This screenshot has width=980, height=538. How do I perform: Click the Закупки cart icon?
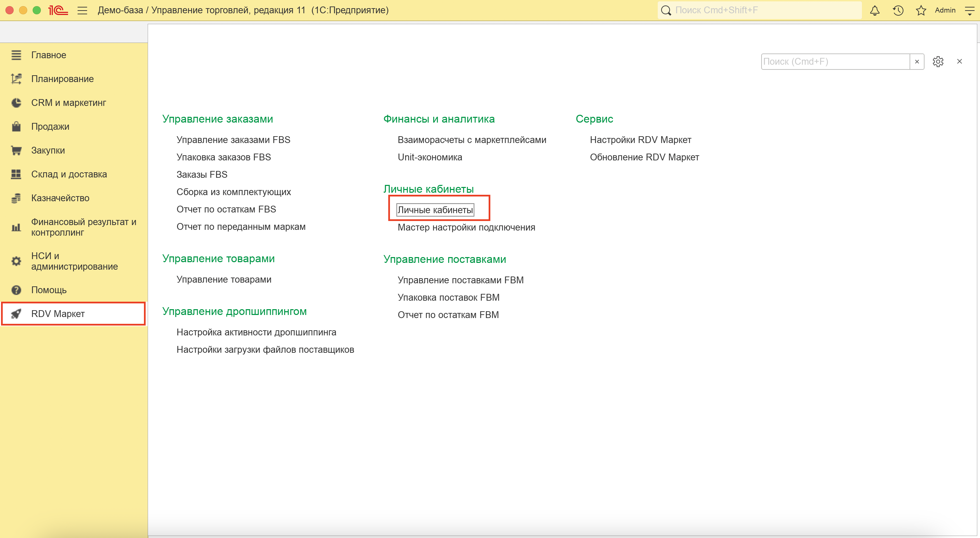(x=16, y=151)
